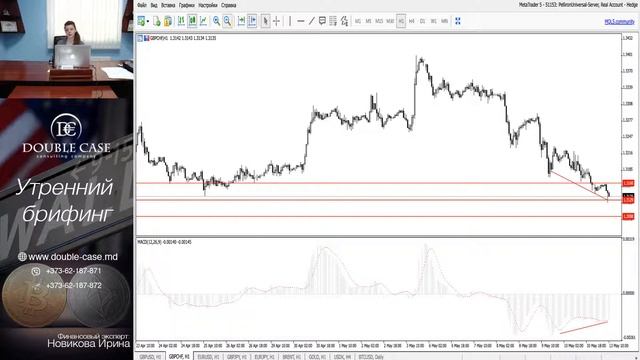
Task: Select the crosshair tool
Action: tap(276, 21)
